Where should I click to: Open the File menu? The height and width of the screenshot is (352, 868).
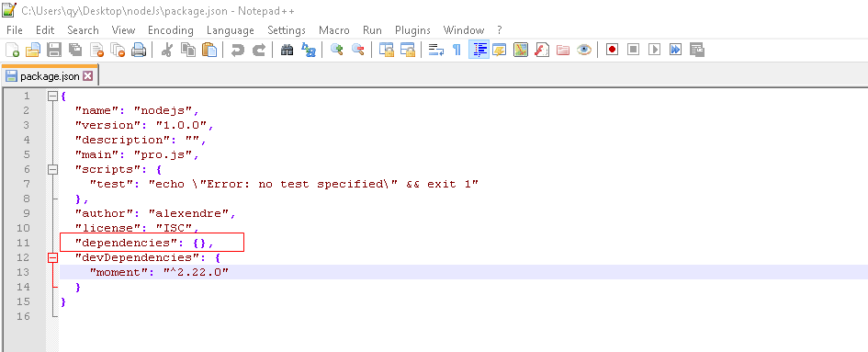pos(15,30)
